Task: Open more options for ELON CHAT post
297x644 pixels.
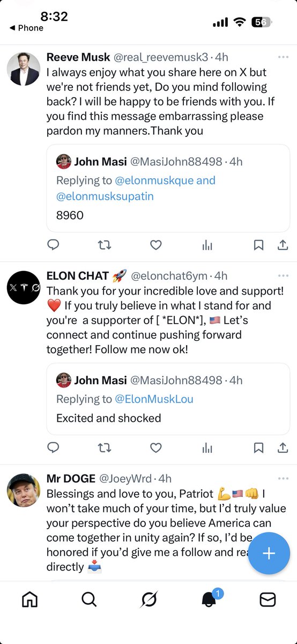Action: click(x=283, y=275)
